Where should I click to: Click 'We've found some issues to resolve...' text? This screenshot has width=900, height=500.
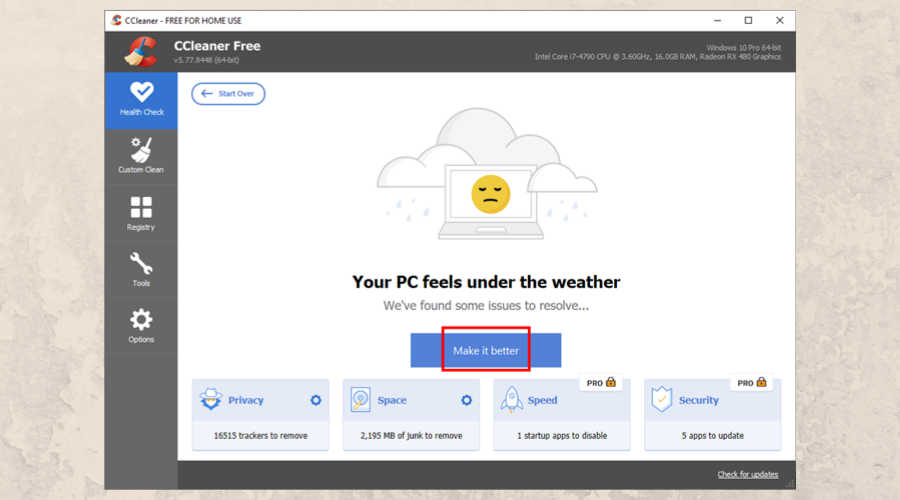coord(486,306)
